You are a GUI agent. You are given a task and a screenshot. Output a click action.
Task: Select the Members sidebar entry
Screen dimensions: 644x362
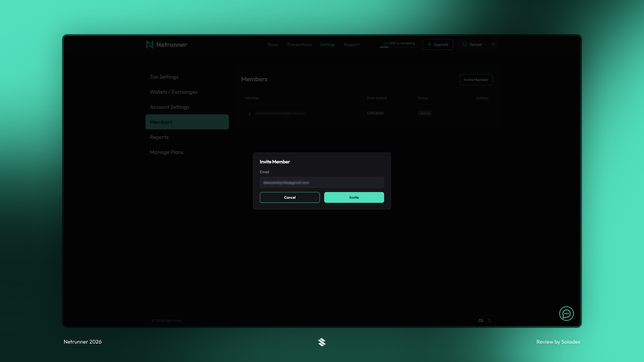161,122
